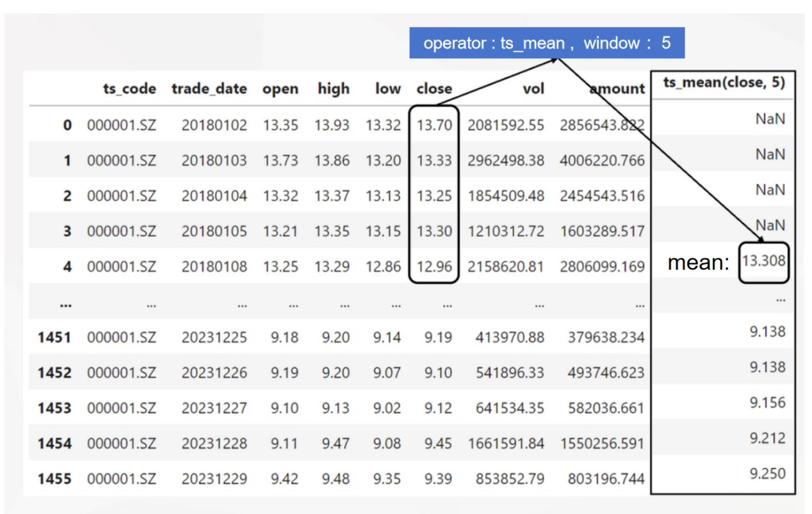
Task: Select the boxed mean value 13.308
Action: [763, 261]
